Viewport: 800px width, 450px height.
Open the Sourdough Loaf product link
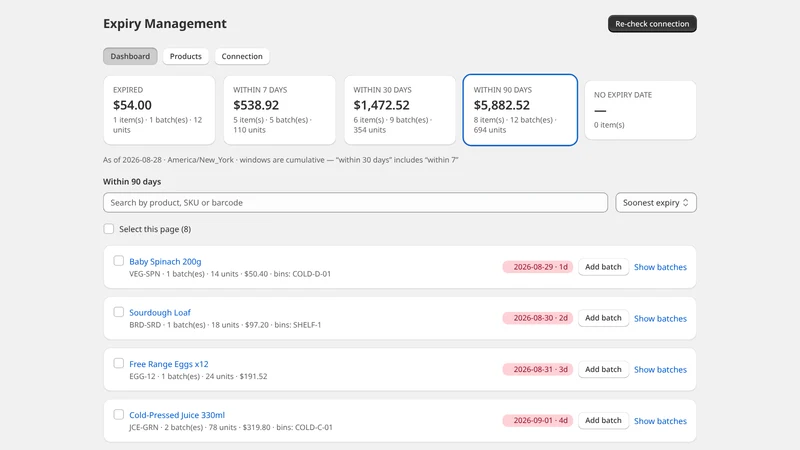coord(160,312)
